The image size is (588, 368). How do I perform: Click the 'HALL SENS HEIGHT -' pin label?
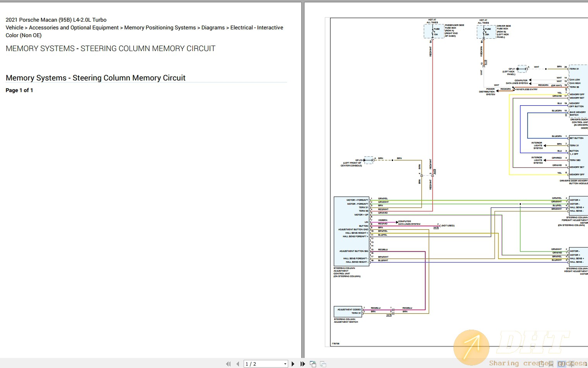point(357,262)
